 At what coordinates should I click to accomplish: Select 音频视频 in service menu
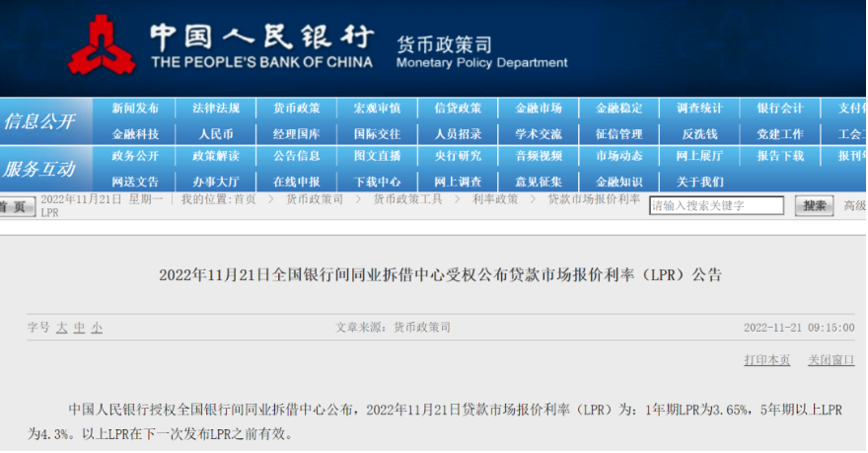pos(539,156)
